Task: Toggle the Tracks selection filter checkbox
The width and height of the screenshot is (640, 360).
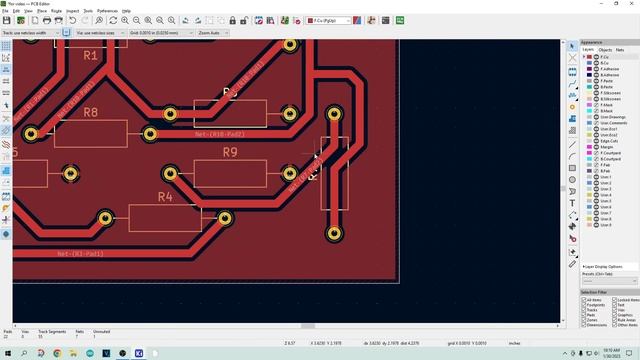Action: (x=584, y=310)
